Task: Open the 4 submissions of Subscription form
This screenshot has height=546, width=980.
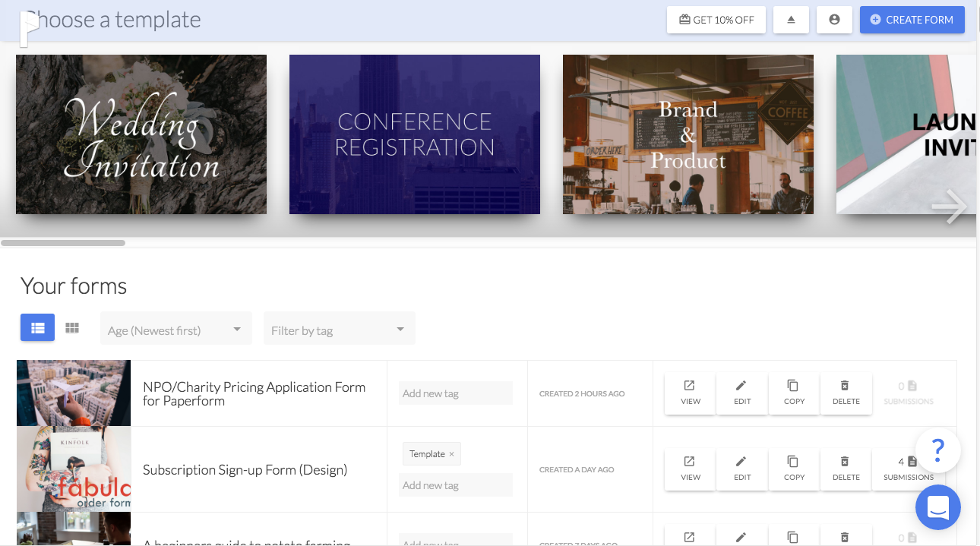Action: pyautogui.click(x=909, y=469)
